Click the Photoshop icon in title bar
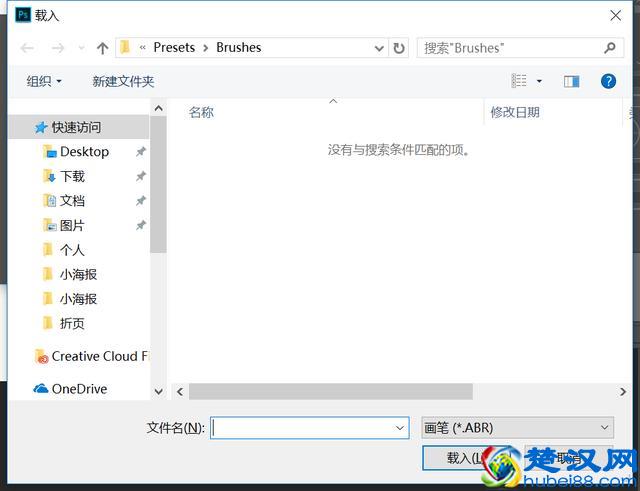 (23, 15)
